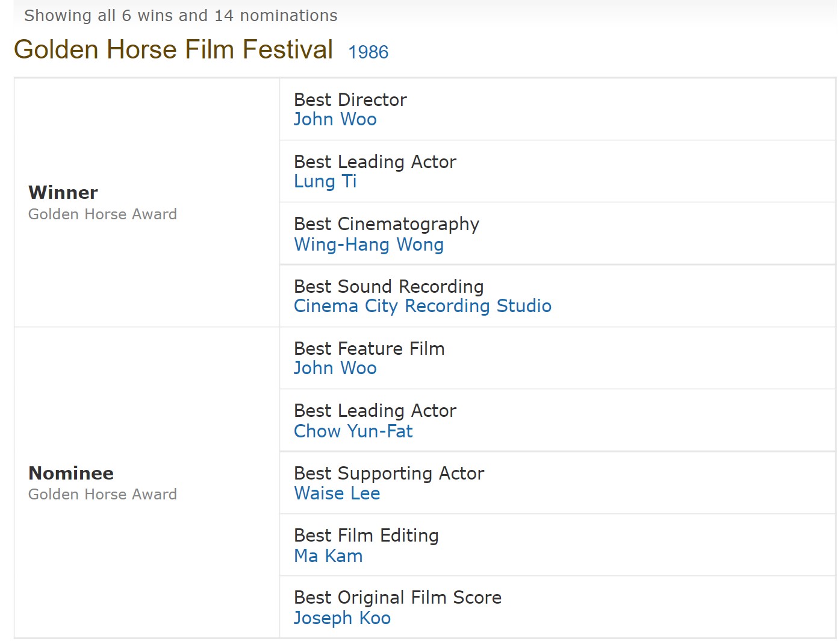840x644 pixels.
Task: Select the 'Best Cinematography' category text
Action: tap(387, 225)
